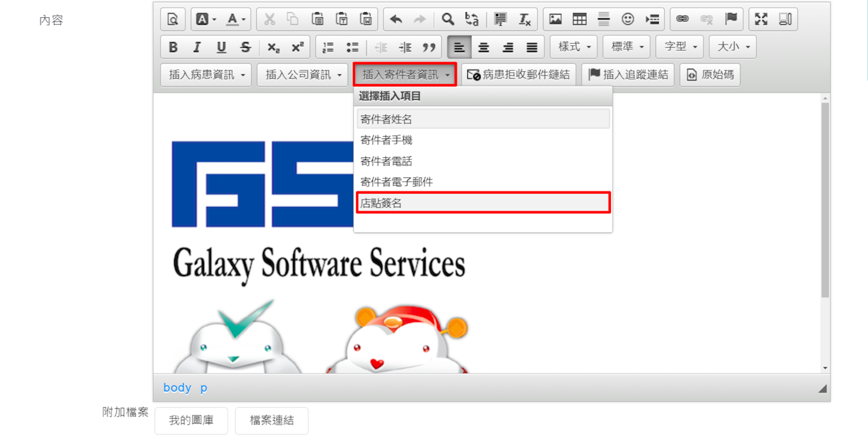Click the insert link icon
868x441 pixels.
pos(682,20)
